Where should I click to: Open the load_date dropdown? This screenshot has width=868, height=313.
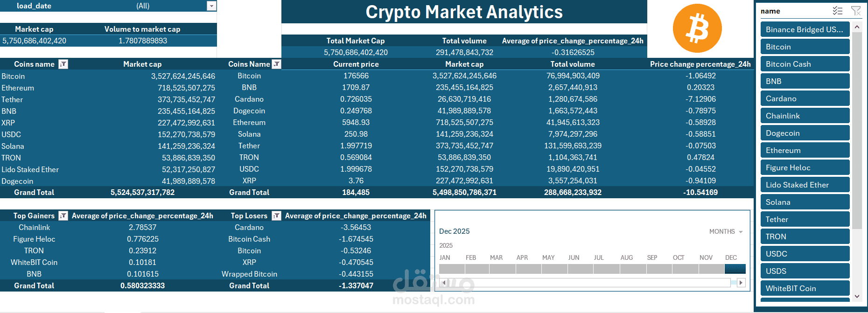tap(212, 6)
